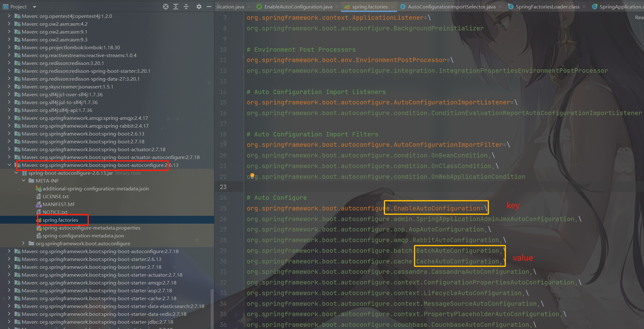Select Maven org.ow2.asm:asm:9.3 library
The height and width of the screenshot is (329, 644).
55,40
